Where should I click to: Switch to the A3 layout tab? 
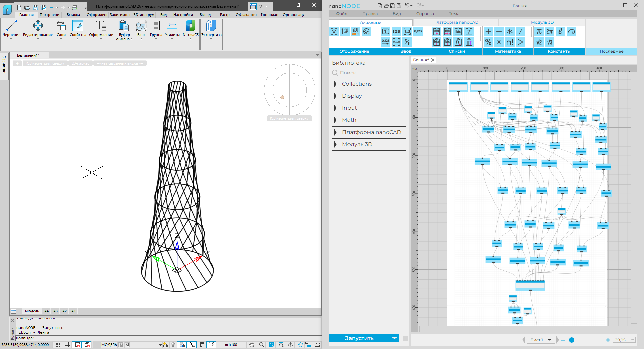tap(56, 311)
